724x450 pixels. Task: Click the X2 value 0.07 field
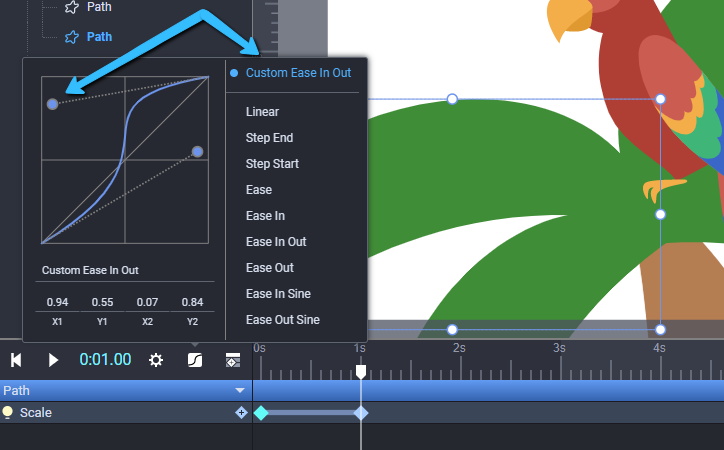[147, 302]
